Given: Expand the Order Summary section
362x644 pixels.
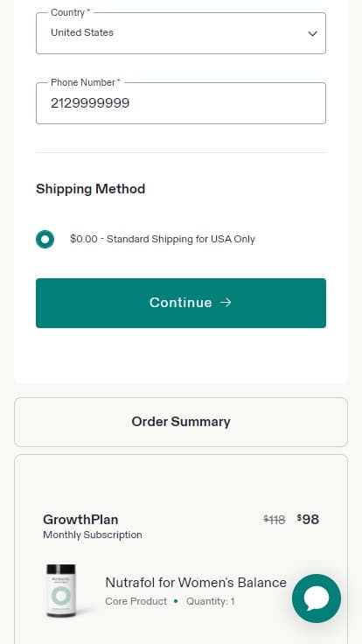Looking at the screenshot, I should pos(181,422).
